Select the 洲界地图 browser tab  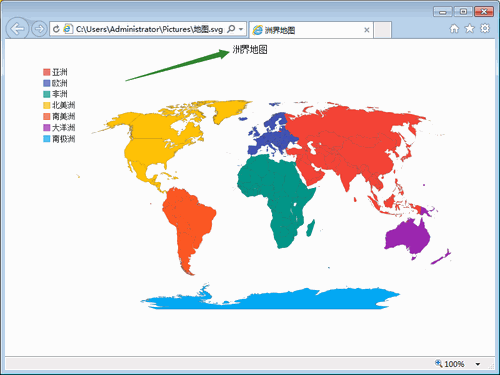311,30
